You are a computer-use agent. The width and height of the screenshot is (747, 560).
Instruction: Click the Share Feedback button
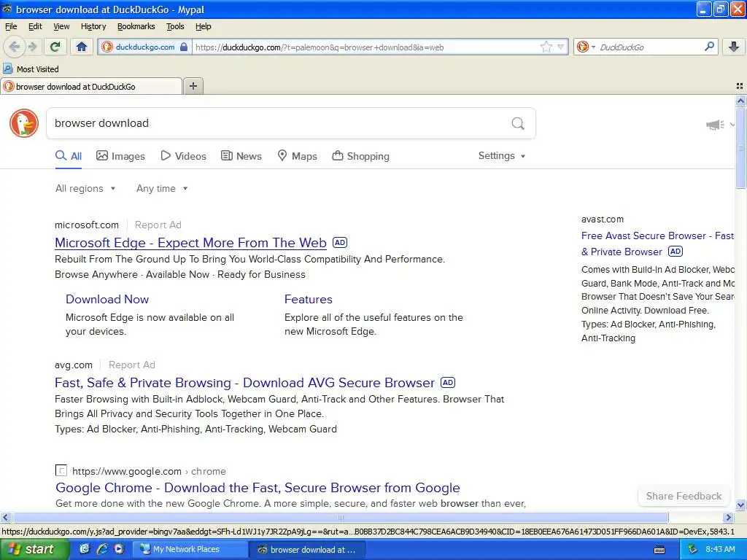684,496
